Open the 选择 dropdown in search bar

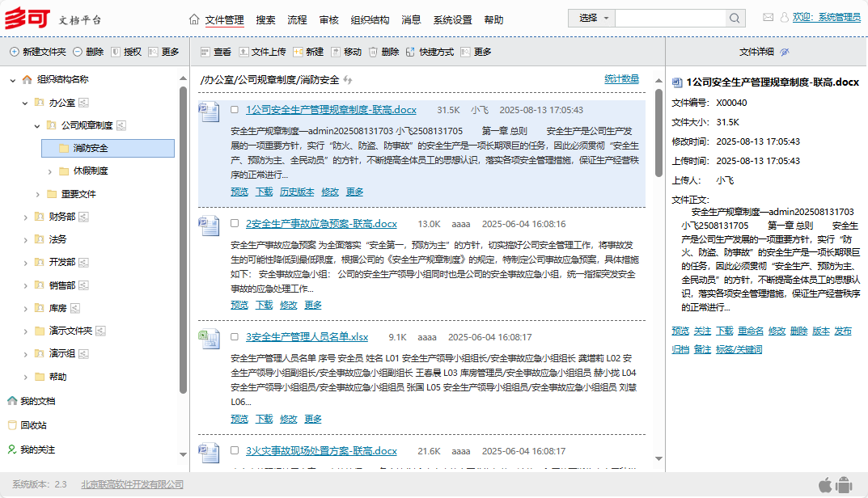point(591,19)
